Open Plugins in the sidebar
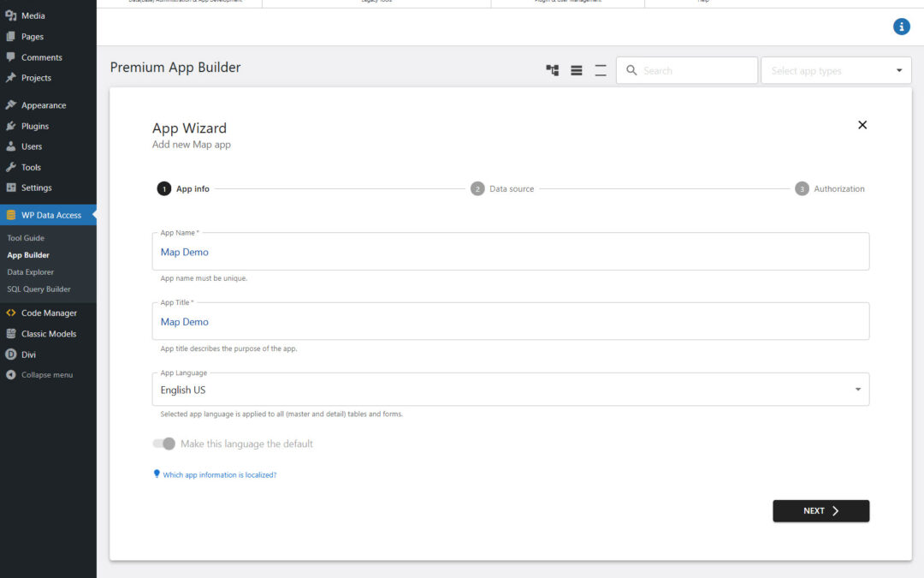 35,126
